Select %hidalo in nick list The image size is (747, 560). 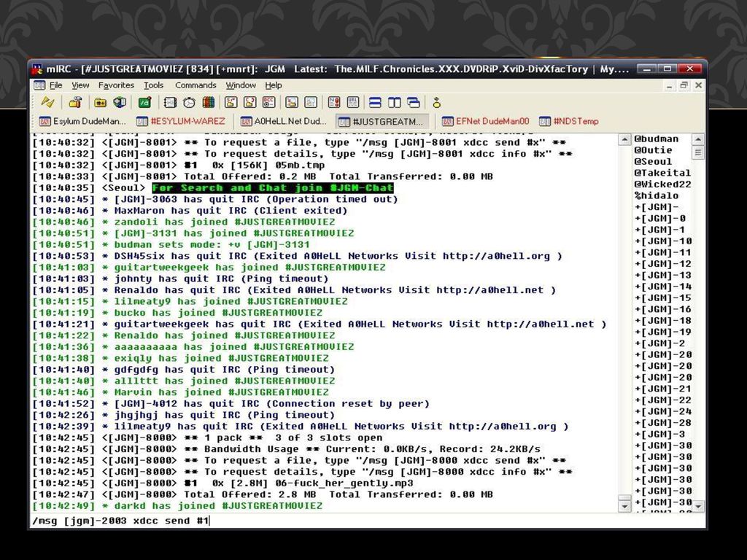point(656,195)
